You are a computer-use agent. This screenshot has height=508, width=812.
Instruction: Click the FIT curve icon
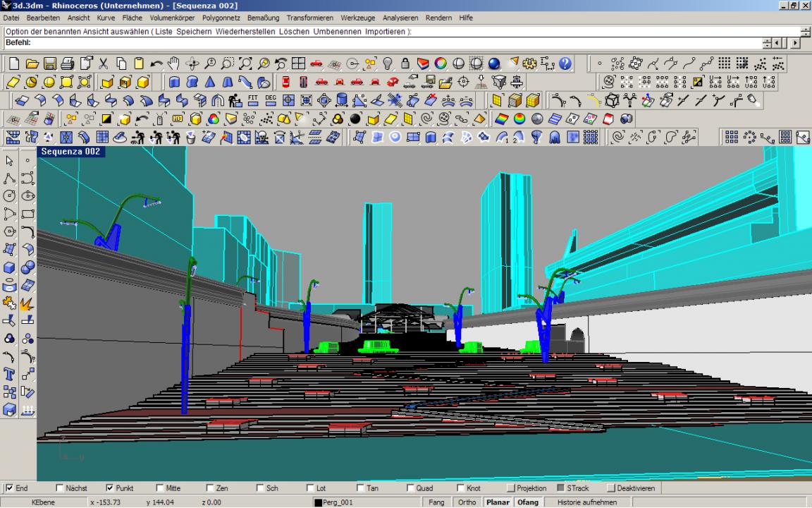point(253,100)
